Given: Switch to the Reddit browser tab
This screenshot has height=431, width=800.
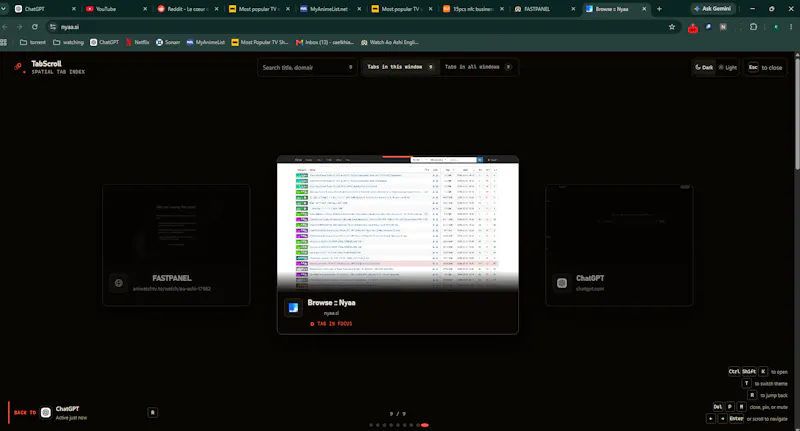Looking at the screenshot, I should pos(187,9).
